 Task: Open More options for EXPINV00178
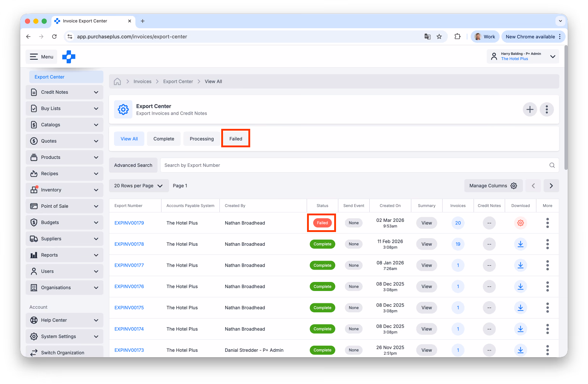[x=547, y=244]
